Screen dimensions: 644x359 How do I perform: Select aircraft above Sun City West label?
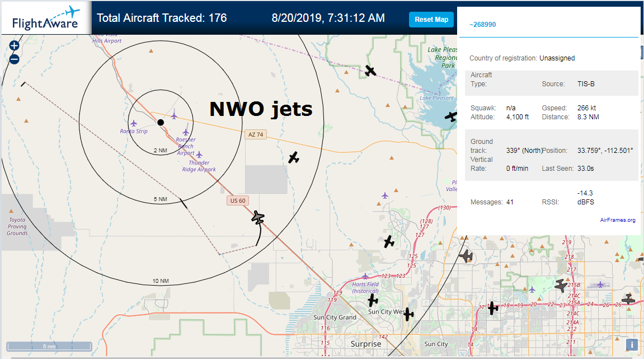pyautogui.click(x=373, y=300)
